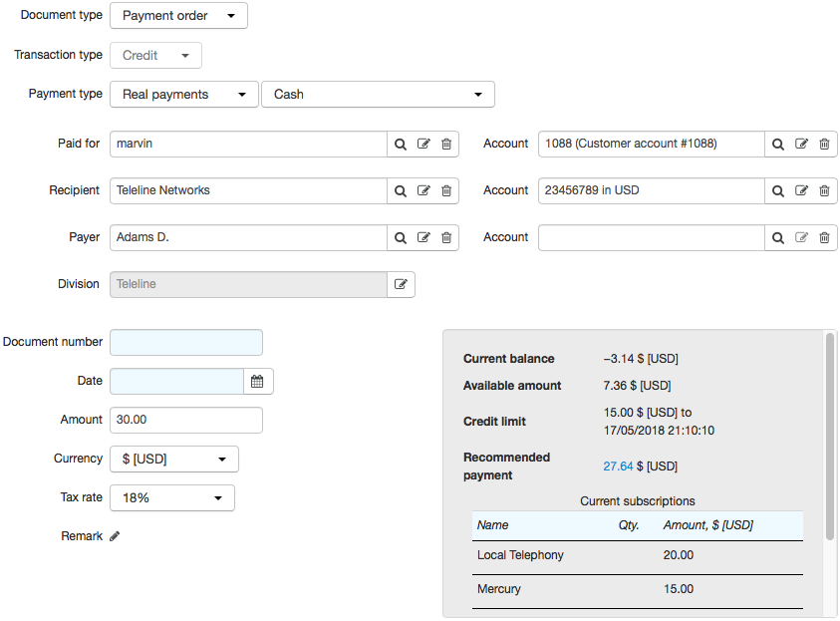
Task: Open Real payments type dropdown
Action: (x=184, y=95)
